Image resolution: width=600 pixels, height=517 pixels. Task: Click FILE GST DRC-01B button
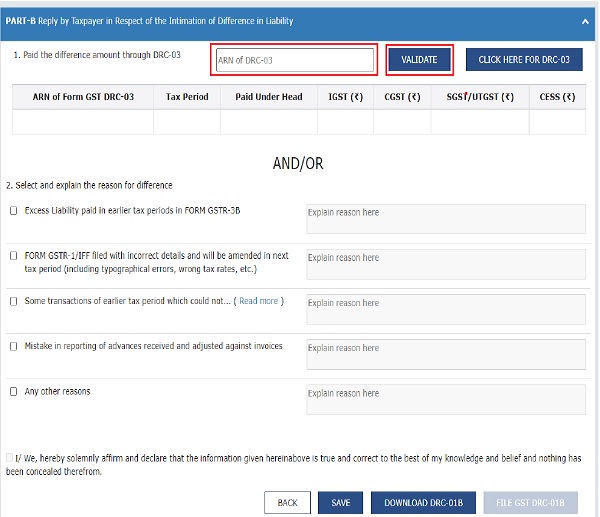tap(530, 502)
